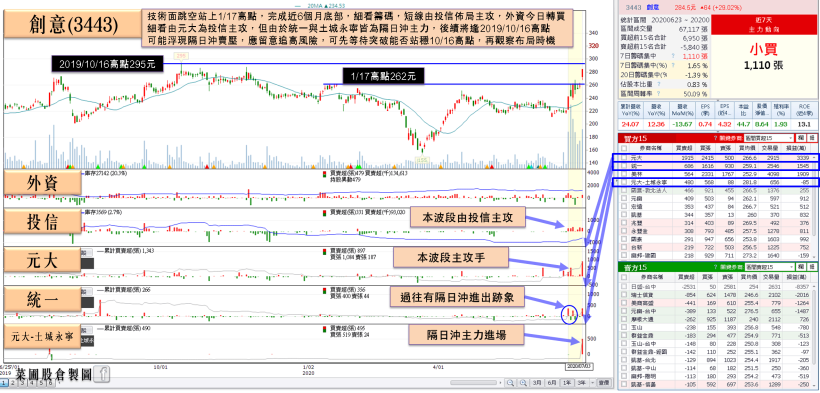Screen dimensions: 820x393
Task: Set chart range to 3年
Action: (x=582, y=383)
